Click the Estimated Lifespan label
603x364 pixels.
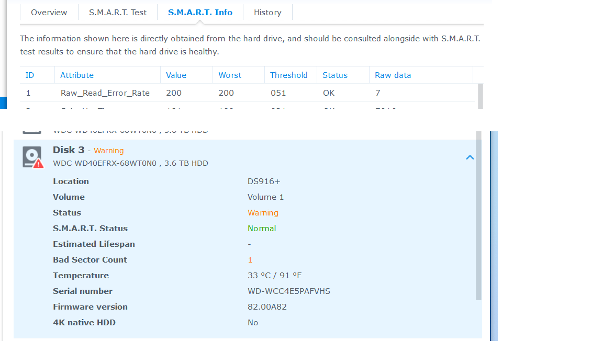click(x=94, y=244)
